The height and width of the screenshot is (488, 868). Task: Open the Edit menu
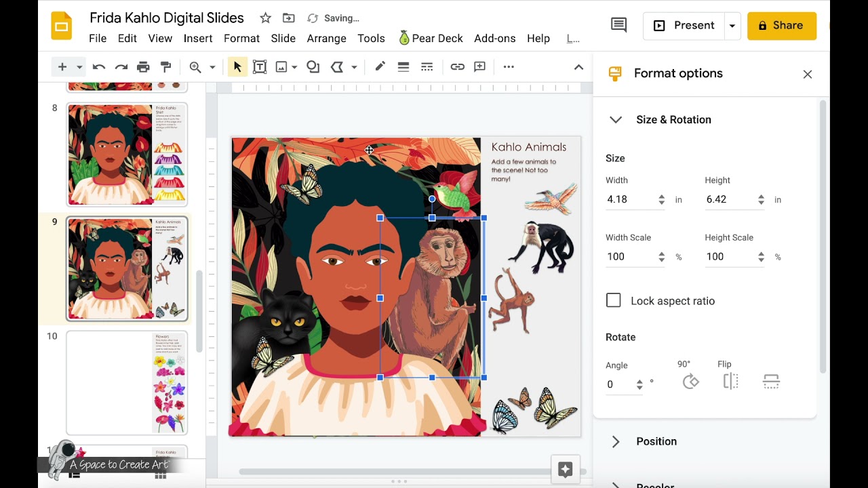pyautogui.click(x=127, y=39)
